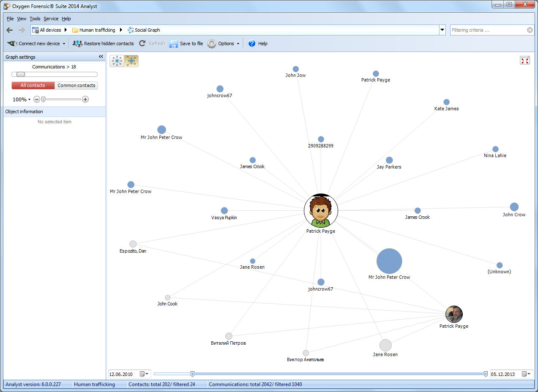Expand the arrow after Human trafficking breadcrumb

121,30
